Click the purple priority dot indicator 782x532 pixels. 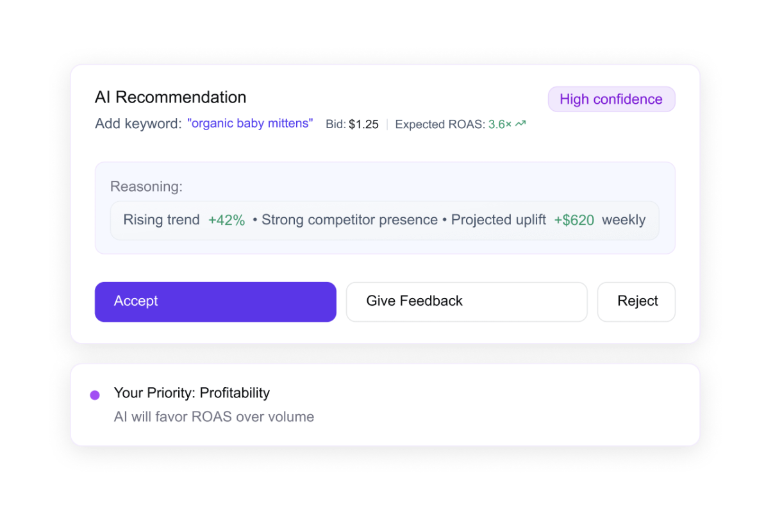95,395
